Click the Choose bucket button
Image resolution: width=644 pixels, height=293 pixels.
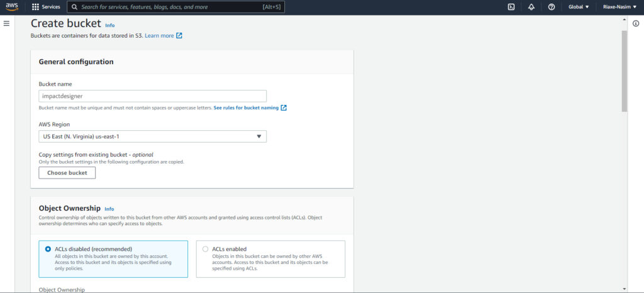tap(67, 173)
